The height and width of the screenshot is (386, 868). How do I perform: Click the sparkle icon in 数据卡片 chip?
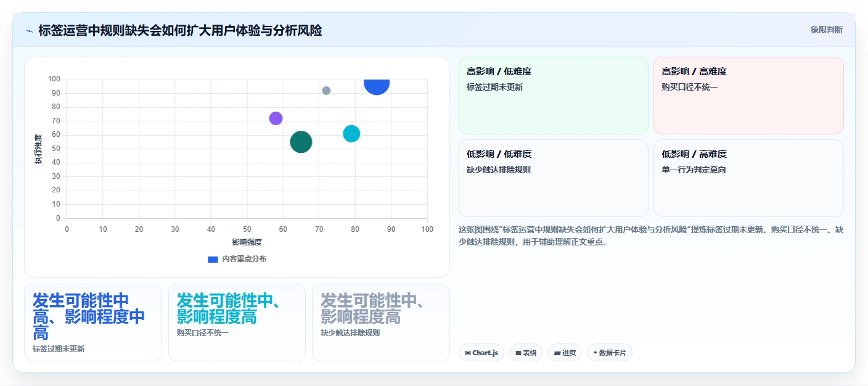595,353
